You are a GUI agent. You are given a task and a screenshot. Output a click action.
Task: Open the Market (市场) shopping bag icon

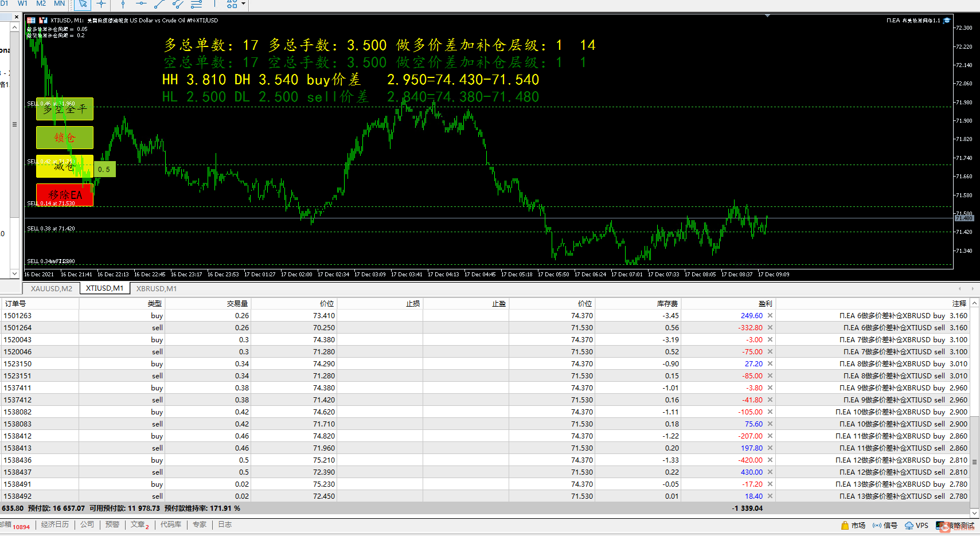tap(845, 525)
